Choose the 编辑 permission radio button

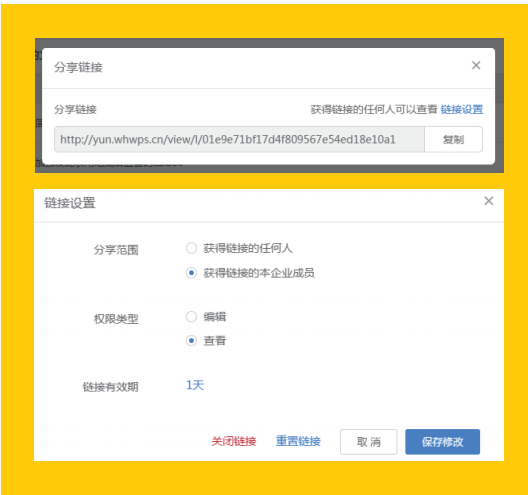point(191,317)
